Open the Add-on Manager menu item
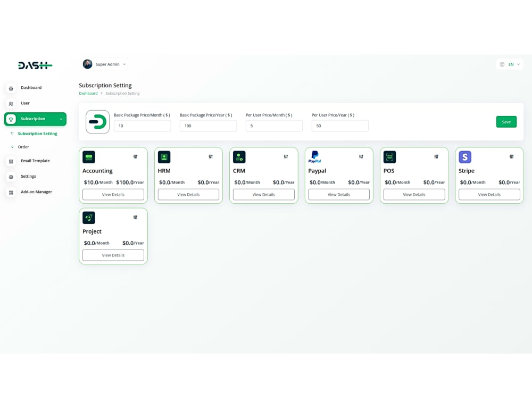Viewport: 532px width, 399px height. point(35,192)
